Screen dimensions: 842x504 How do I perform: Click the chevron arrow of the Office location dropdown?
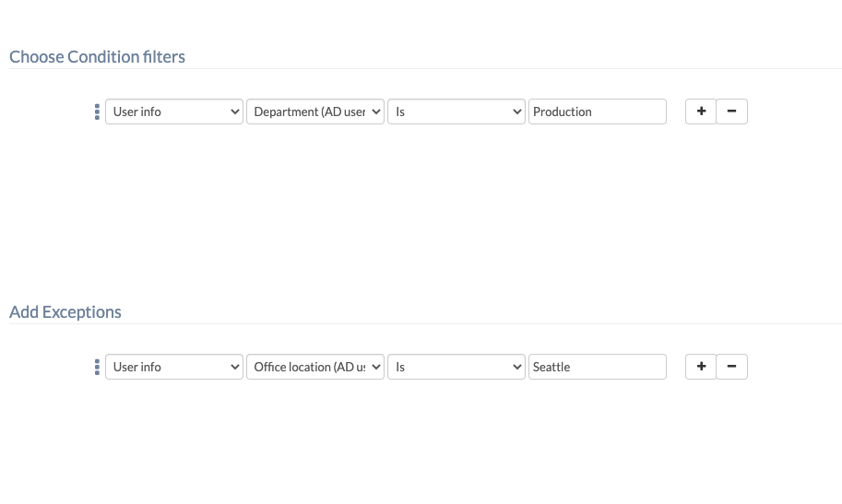tap(376, 367)
